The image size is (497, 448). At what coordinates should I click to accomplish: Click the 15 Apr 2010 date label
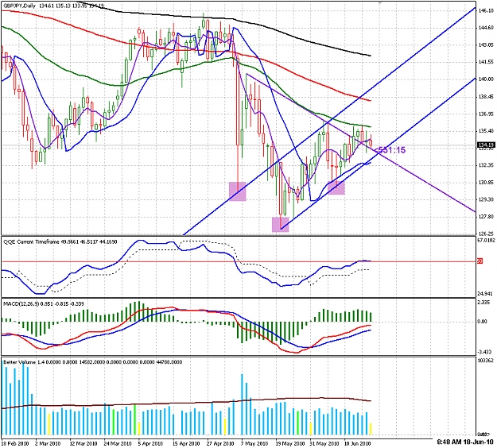pos(186,443)
